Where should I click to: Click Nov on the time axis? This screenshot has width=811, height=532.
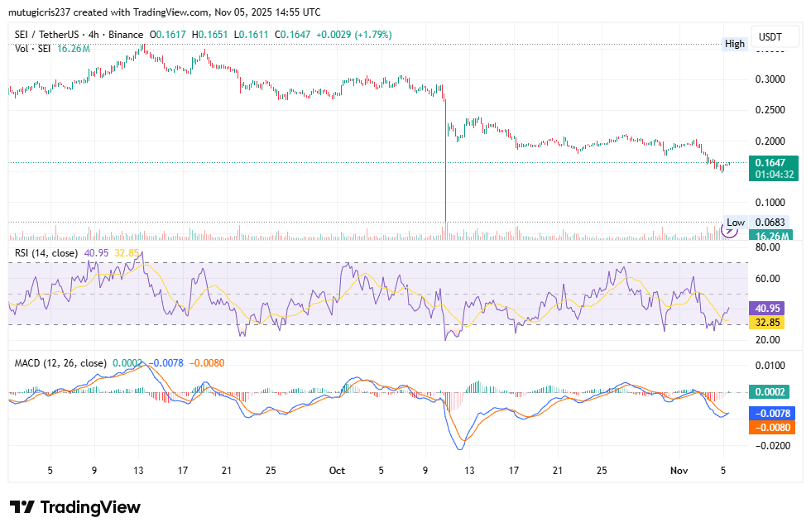(679, 470)
